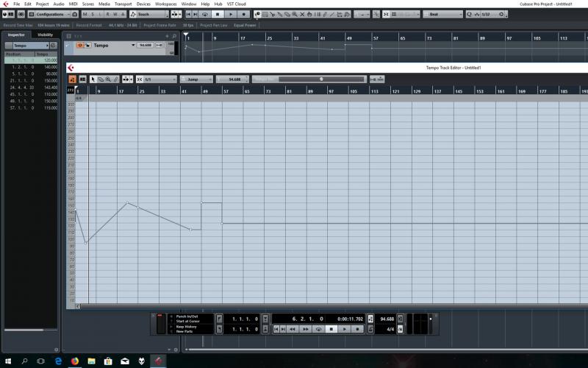Select the Erase tool in Tempo Editor
The height and width of the screenshot is (368, 588).
pos(101,79)
